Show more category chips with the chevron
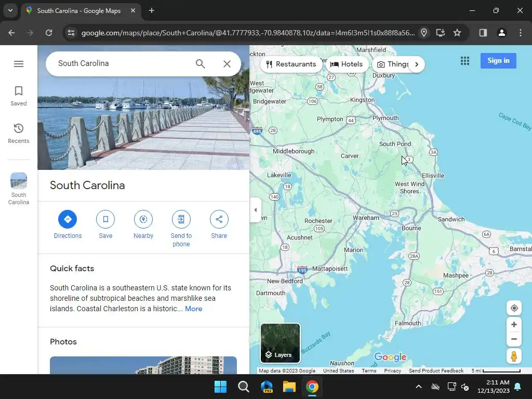This screenshot has height=399, width=532. coord(417,64)
